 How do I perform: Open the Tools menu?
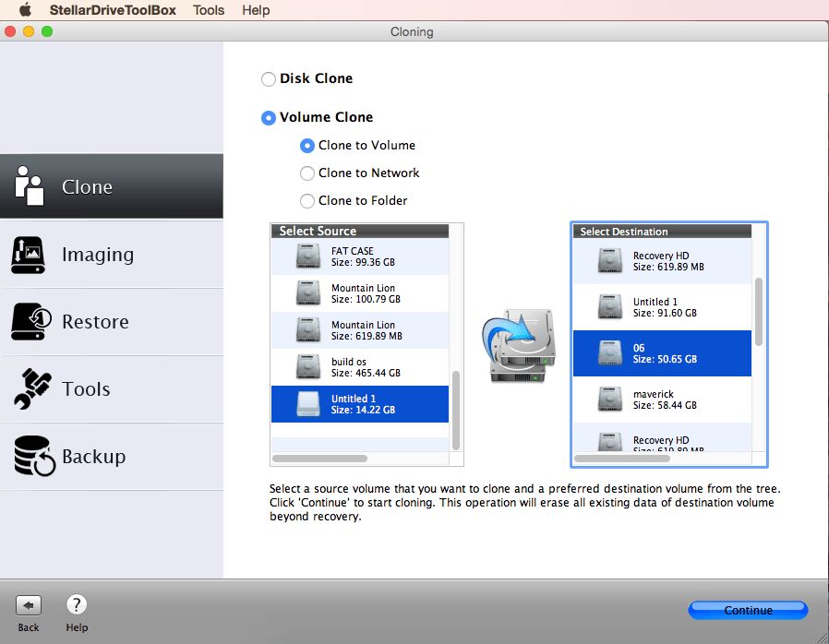click(208, 10)
